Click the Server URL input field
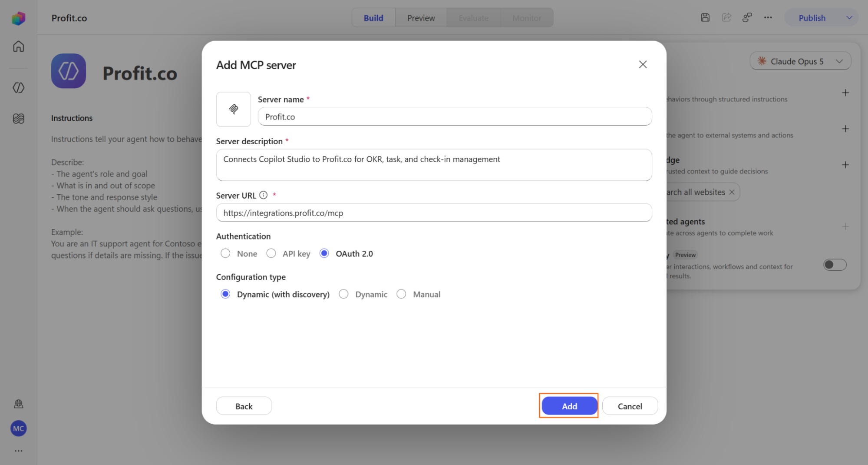This screenshot has height=465, width=868. click(x=434, y=213)
